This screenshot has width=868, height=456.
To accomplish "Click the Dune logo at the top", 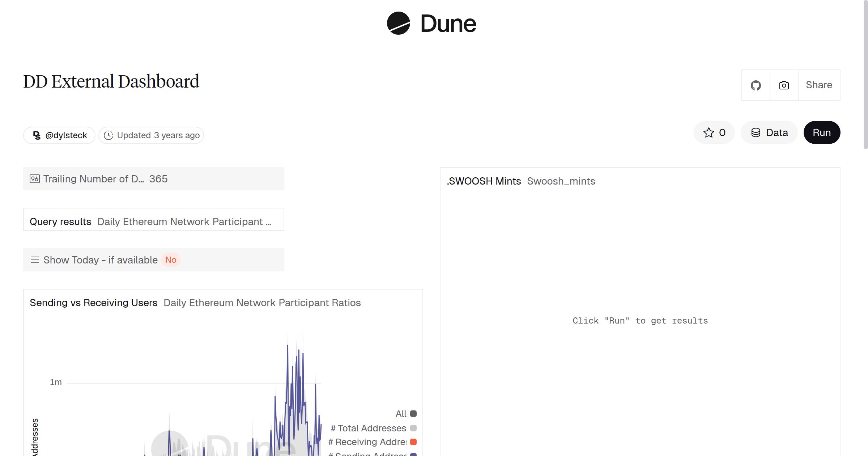I will tap(431, 24).
